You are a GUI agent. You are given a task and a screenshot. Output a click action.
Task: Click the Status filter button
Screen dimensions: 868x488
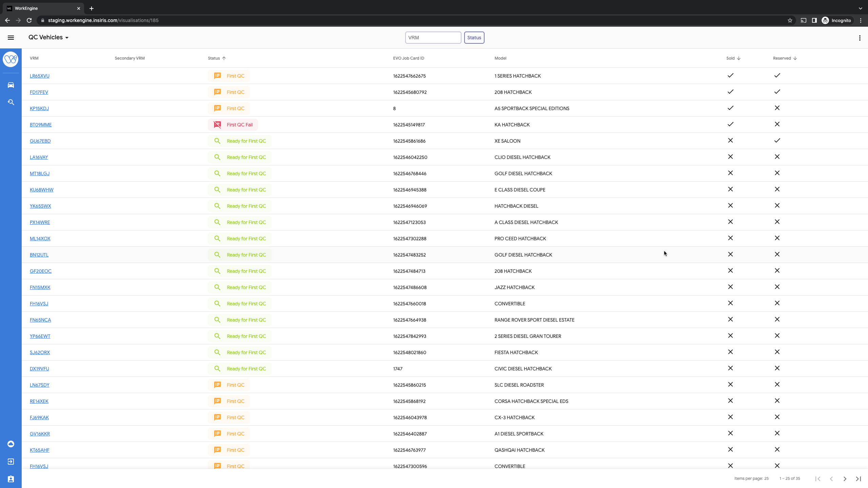coord(474,38)
